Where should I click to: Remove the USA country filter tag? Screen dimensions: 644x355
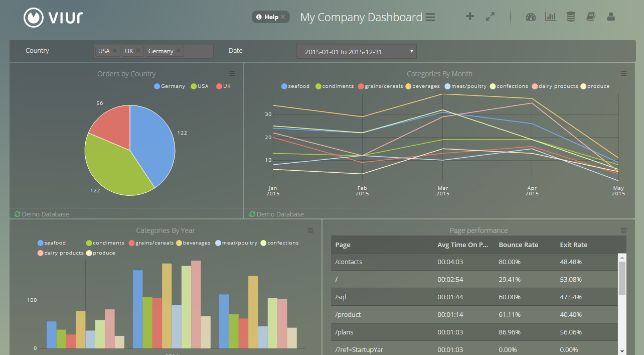[115, 51]
